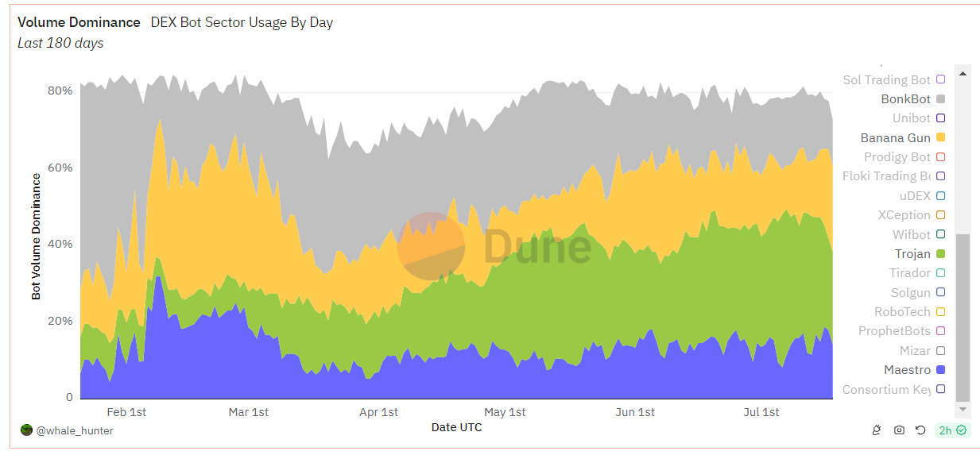Click the Trojan legend square marker
980x455 pixels.
(940, 254)
